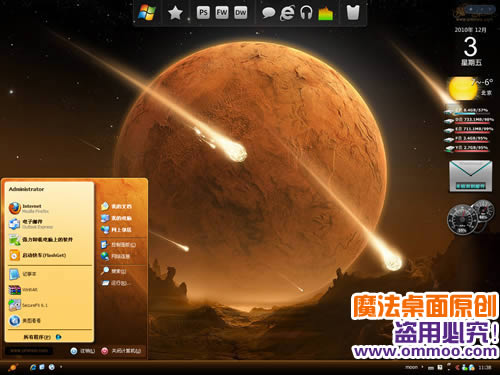Open the recycle bin dock icon

[x=353, y=13]
